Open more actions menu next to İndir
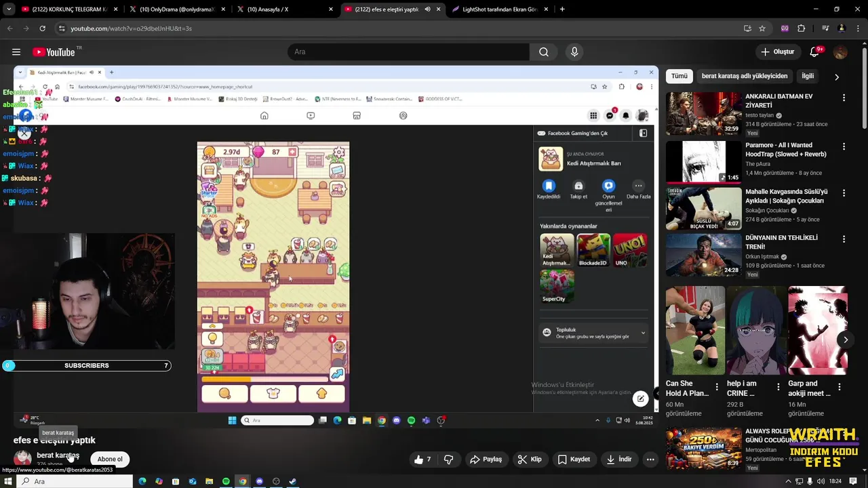This screenshot has height=488, width=868. coord(650,460)
